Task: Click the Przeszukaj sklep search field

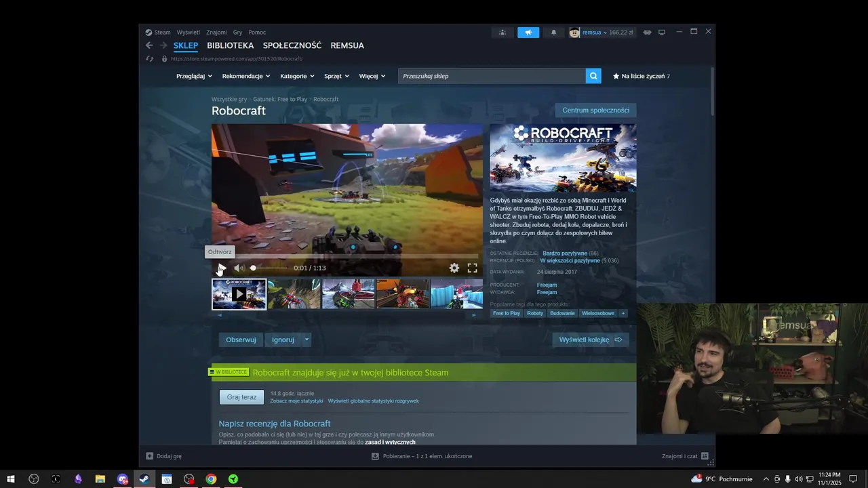Action: [x=492, y=76]
